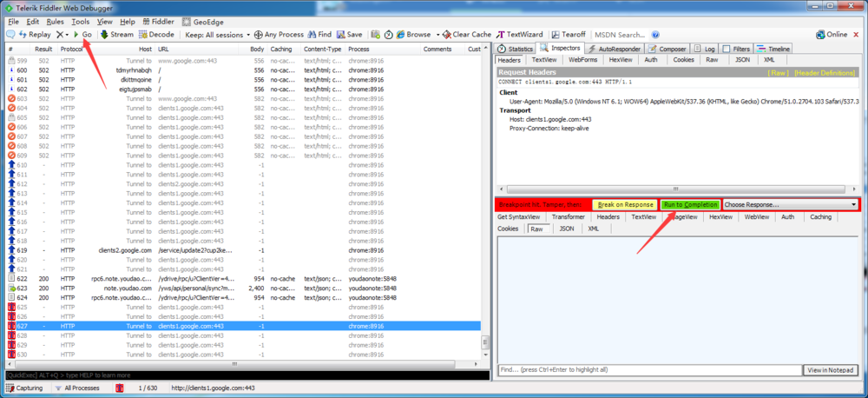Select the Transformer response tab

(568, 216)
